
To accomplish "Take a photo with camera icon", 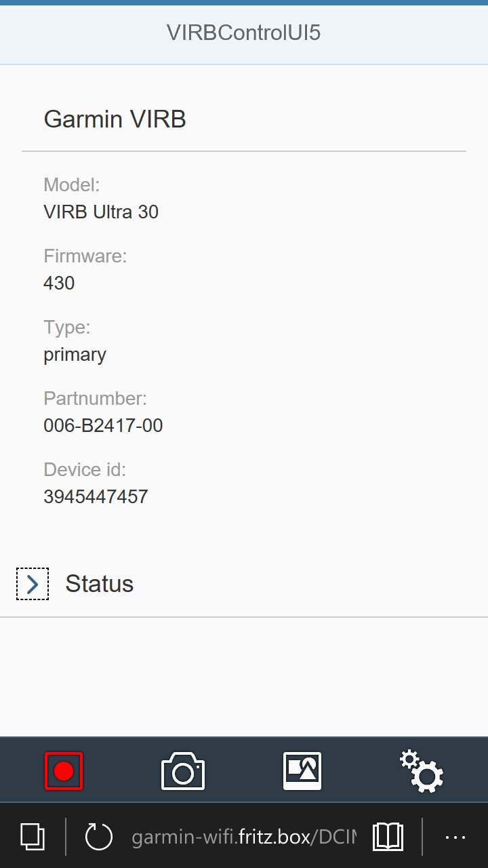I will point(183,771).
